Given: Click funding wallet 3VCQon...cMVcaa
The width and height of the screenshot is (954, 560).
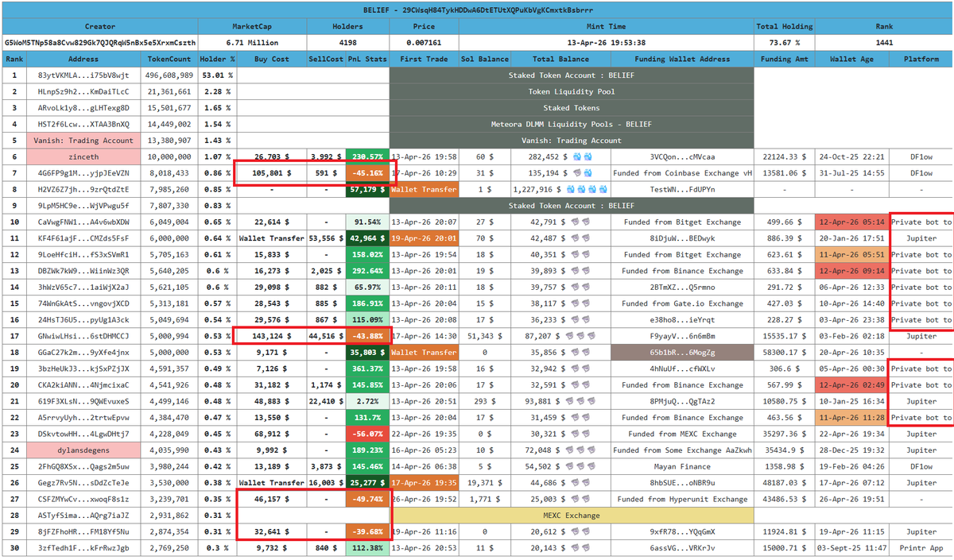Looking at the screenshot, I should tap(682, 156).
